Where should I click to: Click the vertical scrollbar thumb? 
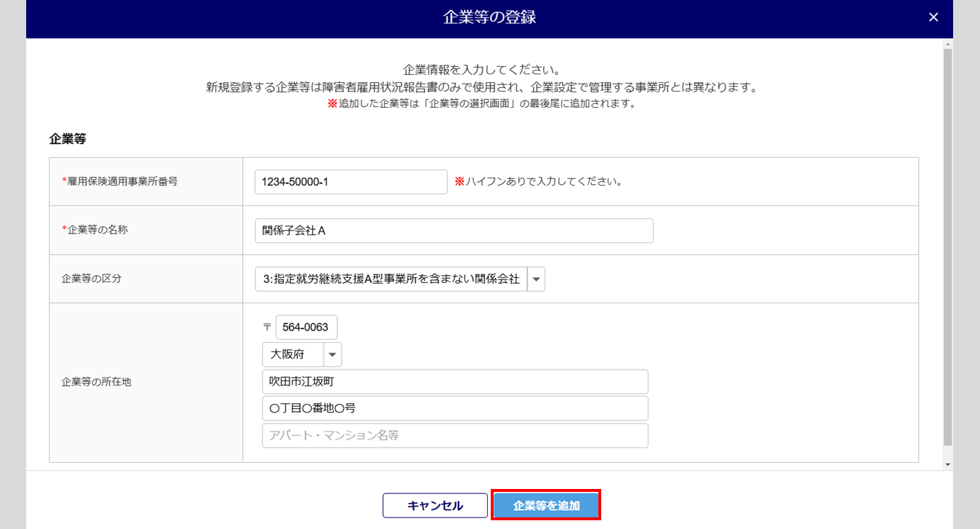(947, 247)
